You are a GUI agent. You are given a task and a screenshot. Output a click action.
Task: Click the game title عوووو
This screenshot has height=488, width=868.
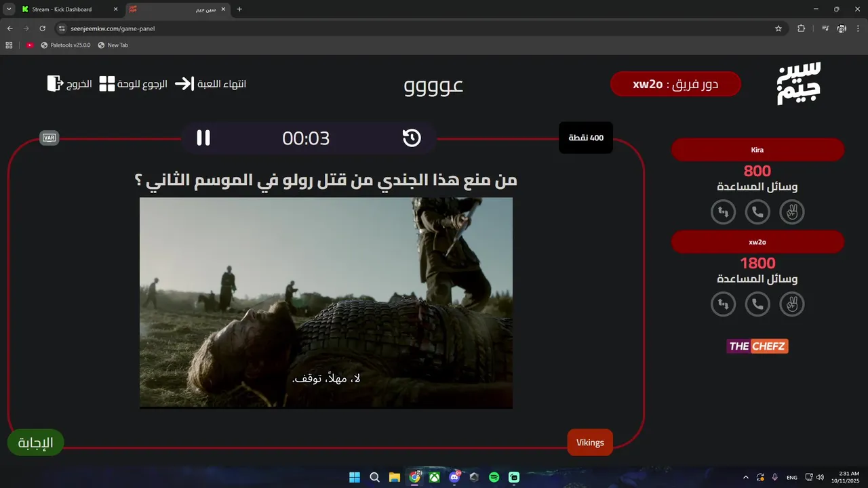tap(433, 85)
